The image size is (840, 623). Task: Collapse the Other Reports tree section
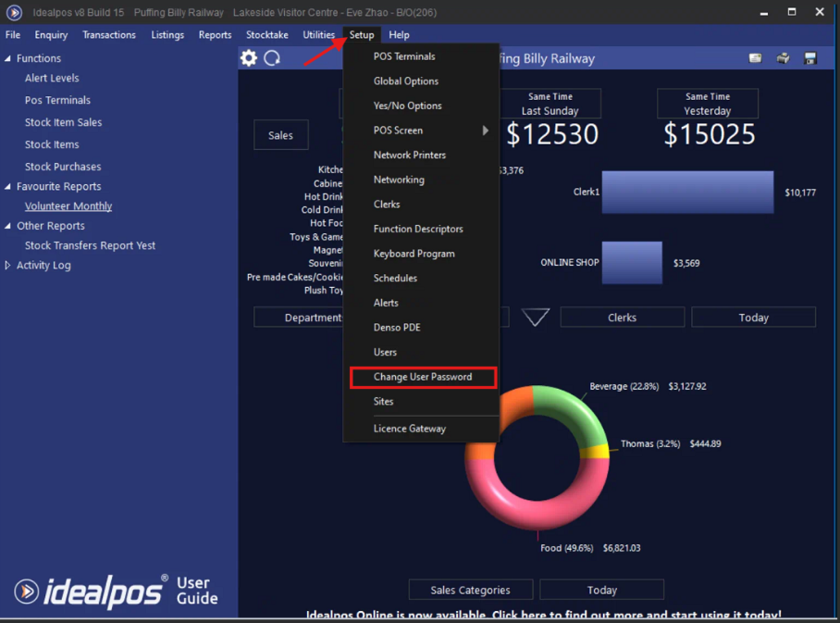(7, 226)
